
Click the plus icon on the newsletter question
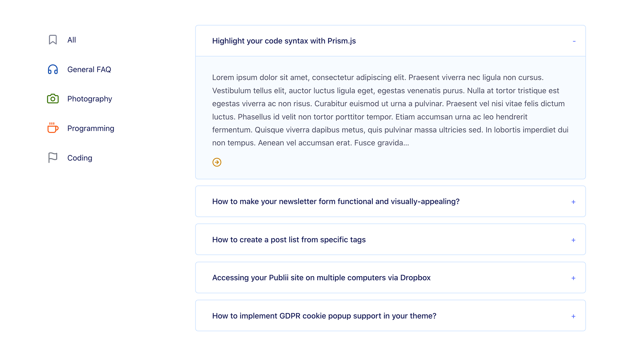573,202
